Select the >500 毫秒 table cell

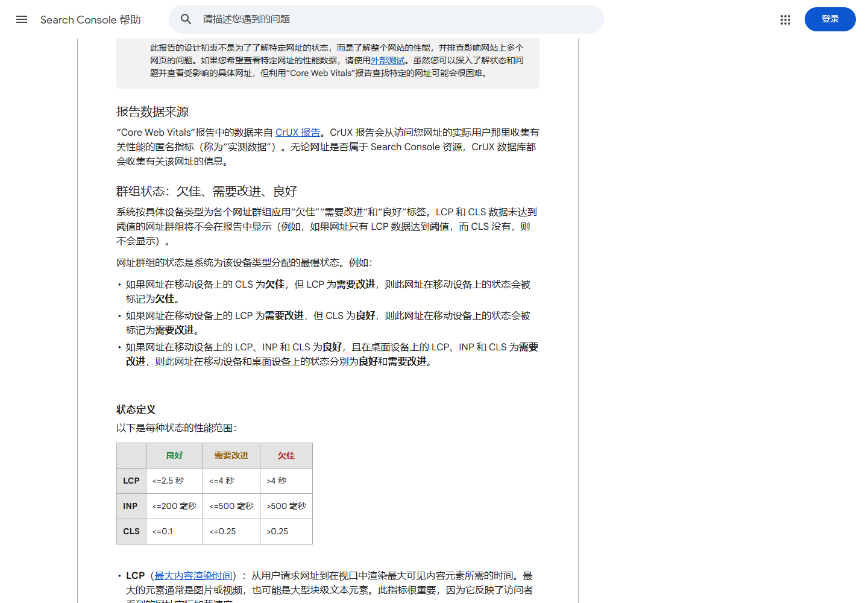pyautogui.click(x=286, y=507)
